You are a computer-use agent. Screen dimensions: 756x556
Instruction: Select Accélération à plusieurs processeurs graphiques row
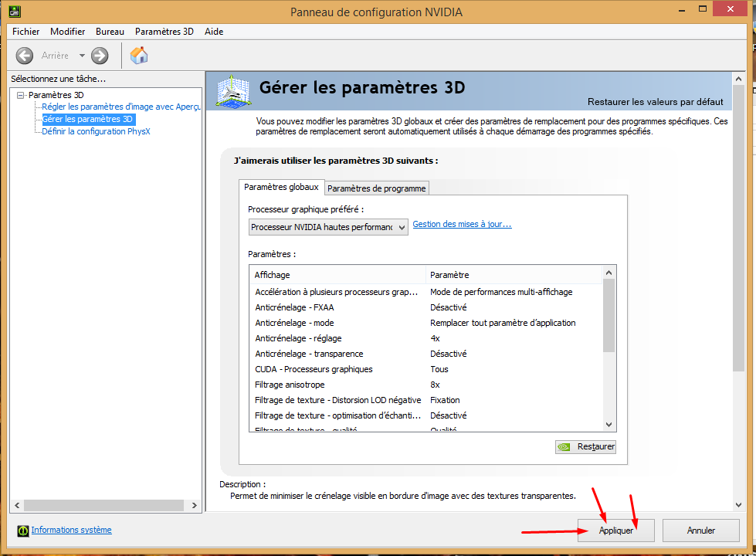(x=425, y=292)
